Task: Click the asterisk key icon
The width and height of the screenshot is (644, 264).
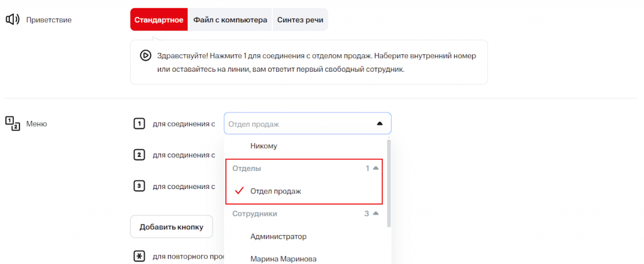Action: 140,256
